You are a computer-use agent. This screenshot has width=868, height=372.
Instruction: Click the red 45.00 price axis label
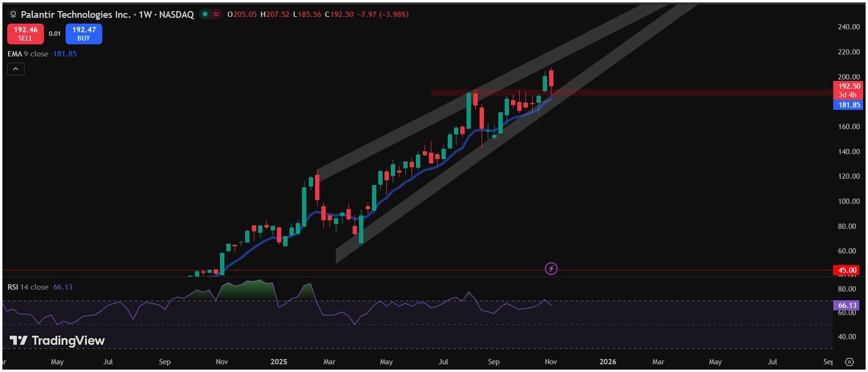coord(847,270)
